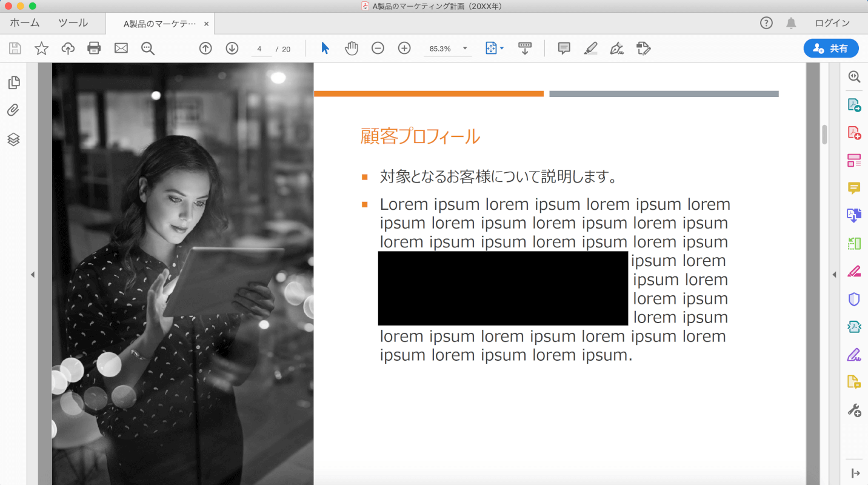Collapse the left navigation pane arrow

33,275
